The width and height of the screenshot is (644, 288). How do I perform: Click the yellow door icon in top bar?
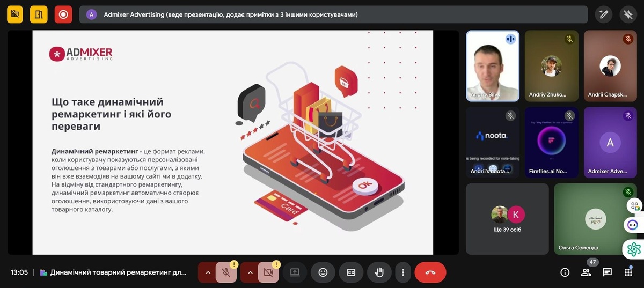pos(39,14)
